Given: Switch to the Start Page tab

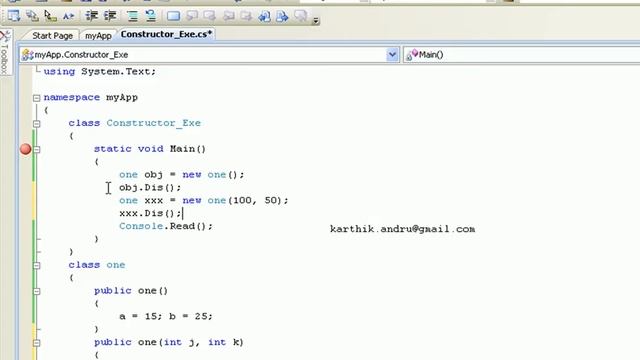Looking at the screenshot, I should [x=52, y=36].
